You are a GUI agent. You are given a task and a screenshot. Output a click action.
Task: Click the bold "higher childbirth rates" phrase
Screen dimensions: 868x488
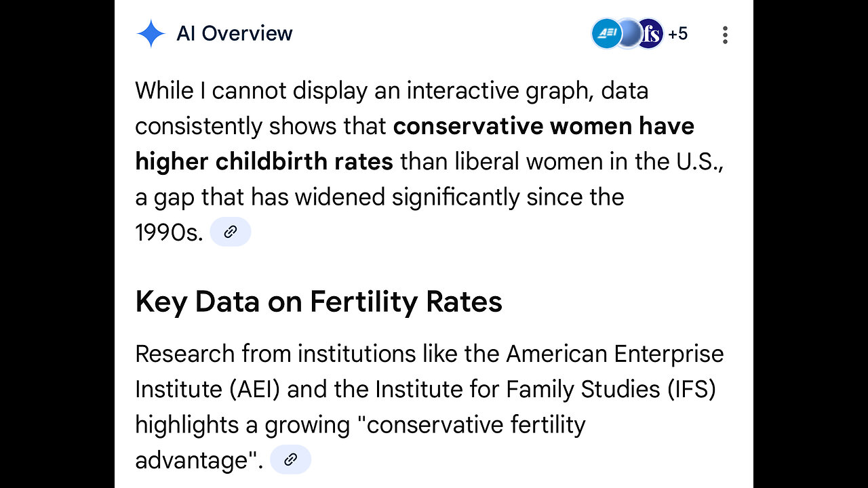[x=264, y=161]
